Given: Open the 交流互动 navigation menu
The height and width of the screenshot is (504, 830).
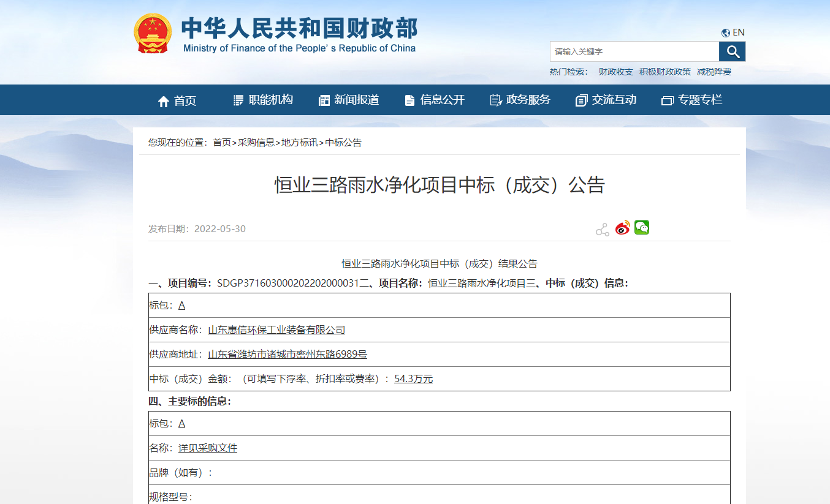Looking at the screenshot, I should [606, 100].
